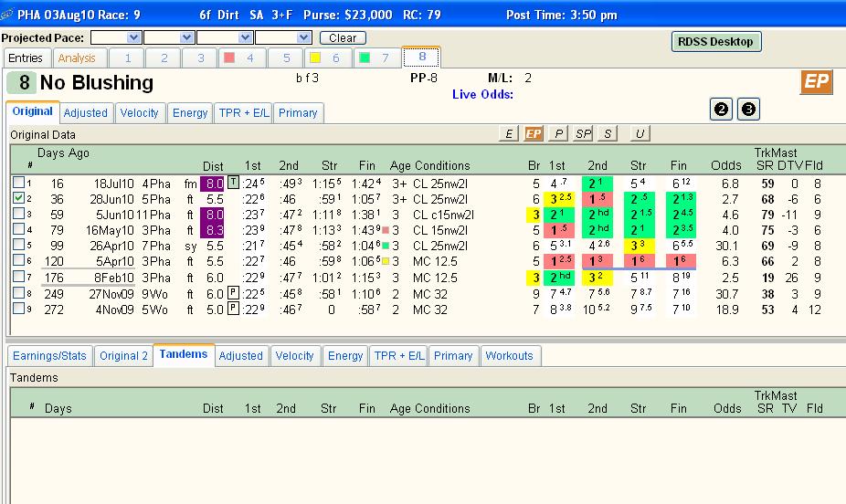Select horse tab 5
The image size is (846, 504).
287,58
